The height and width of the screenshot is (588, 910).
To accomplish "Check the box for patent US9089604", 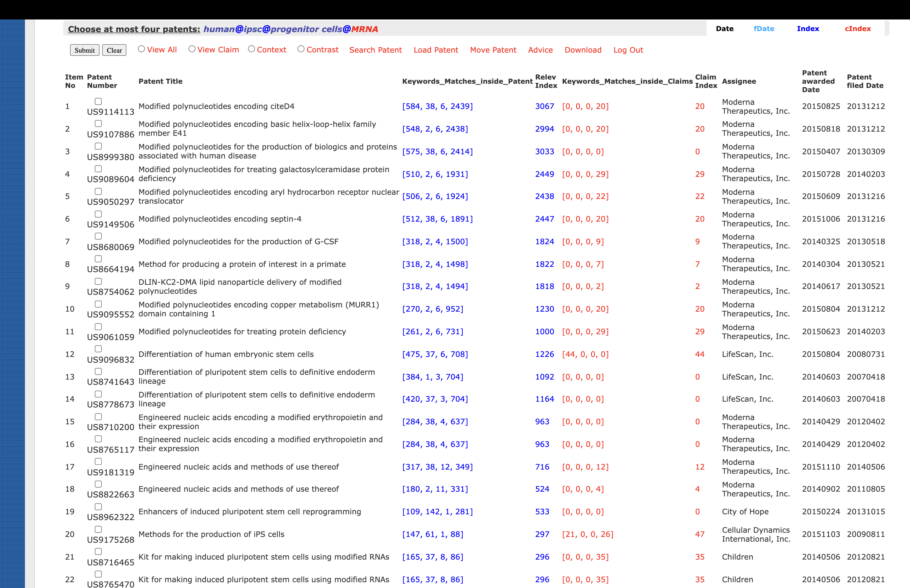I will pyautogui.click(x=98, y=169).
